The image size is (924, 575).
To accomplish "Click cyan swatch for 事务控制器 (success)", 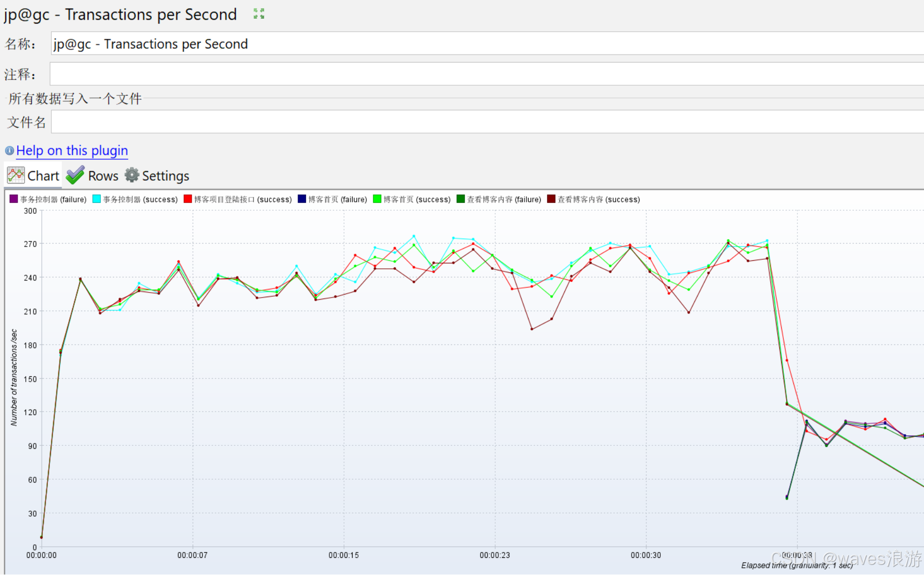I will tap(97, 199).
